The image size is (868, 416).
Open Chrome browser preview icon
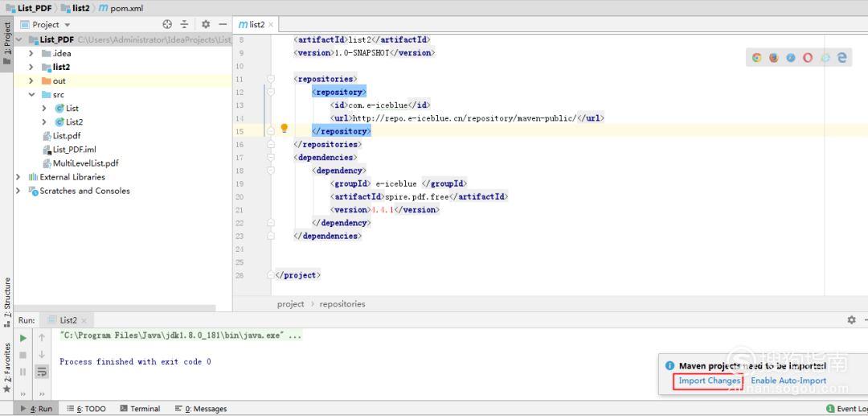pyautogui.click(x=756, y=58)
